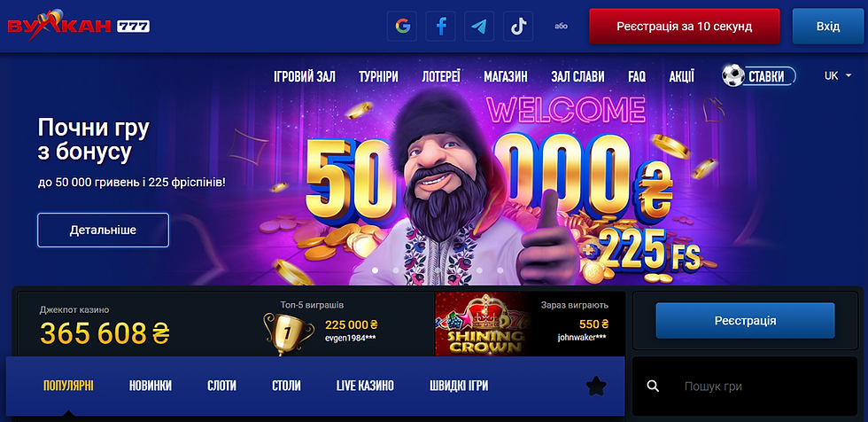Focus the Пошук гри search field
The height and width of the screenshot is (422, 868).
pyautogui.click(x=745, y=387)
